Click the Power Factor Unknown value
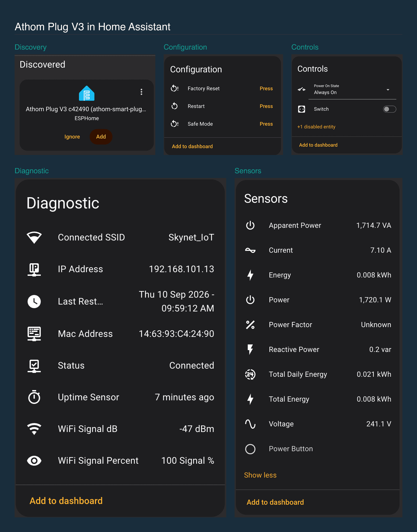The image size is (417, 532). [x=376, y=325]
